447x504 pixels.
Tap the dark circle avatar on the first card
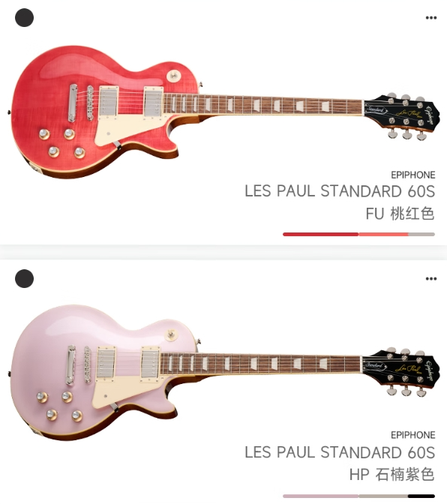pos(24,18)
